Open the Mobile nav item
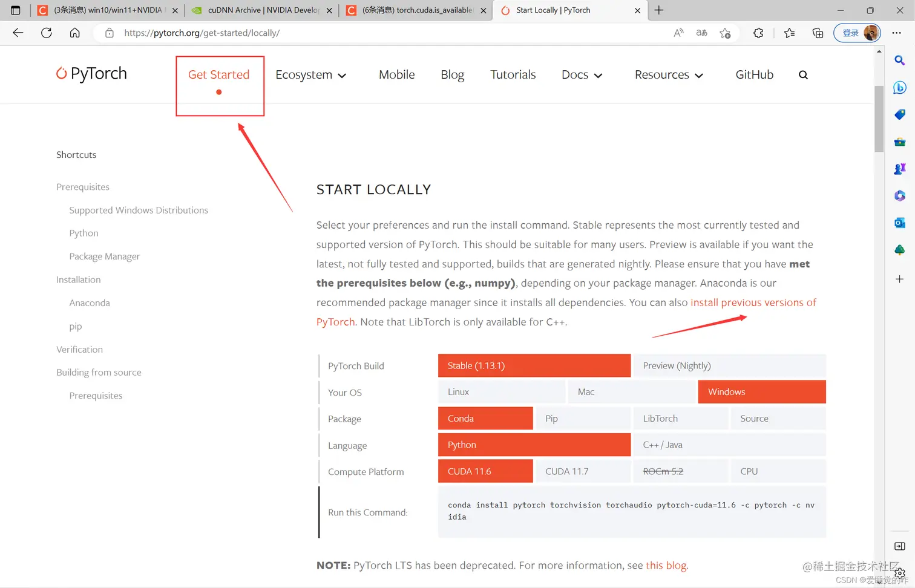This screenshot has height=588, width=915. point(396,74)
